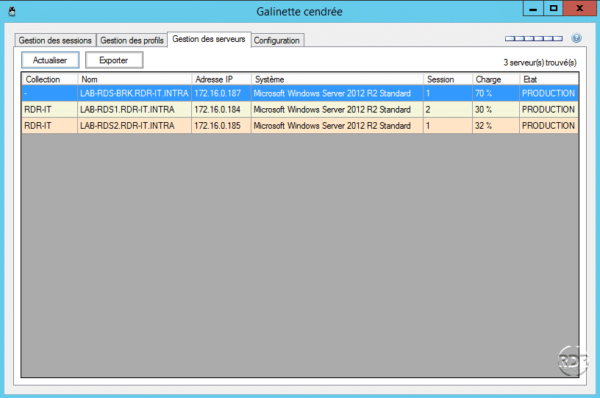This screenshot has height=398, width=600.
Task: Click the 30 % charge cell
Action: pos(496,109)
